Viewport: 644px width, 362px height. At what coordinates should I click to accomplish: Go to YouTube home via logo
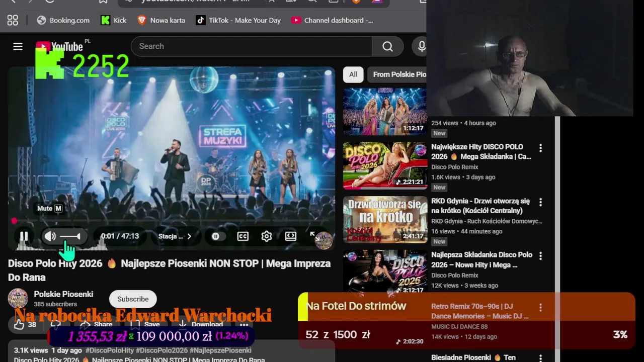[59, 47]
